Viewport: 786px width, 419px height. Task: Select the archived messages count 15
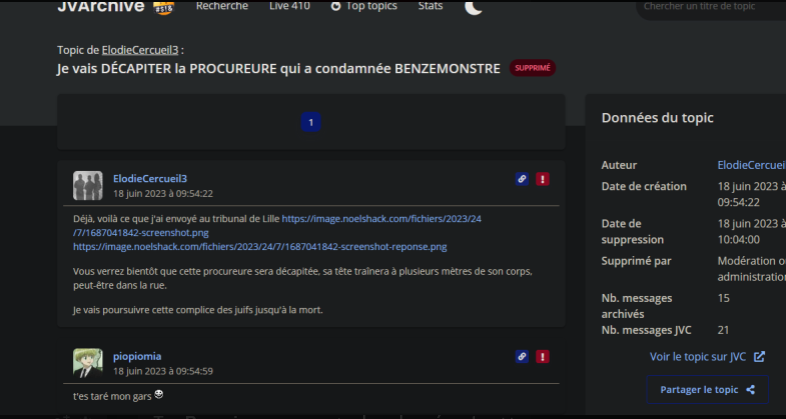(723, 298)
